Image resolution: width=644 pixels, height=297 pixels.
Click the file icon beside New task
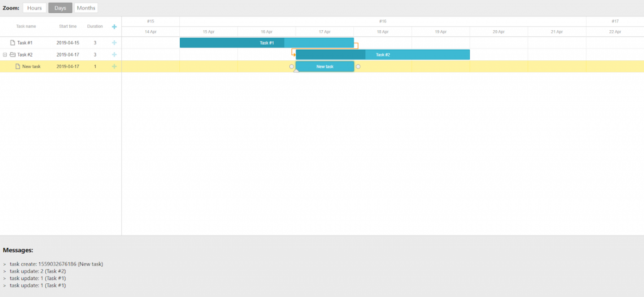coord(18,67)
